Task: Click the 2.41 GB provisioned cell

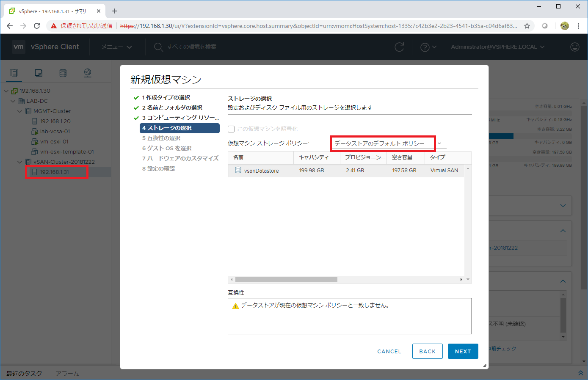Action: [355, 171]
